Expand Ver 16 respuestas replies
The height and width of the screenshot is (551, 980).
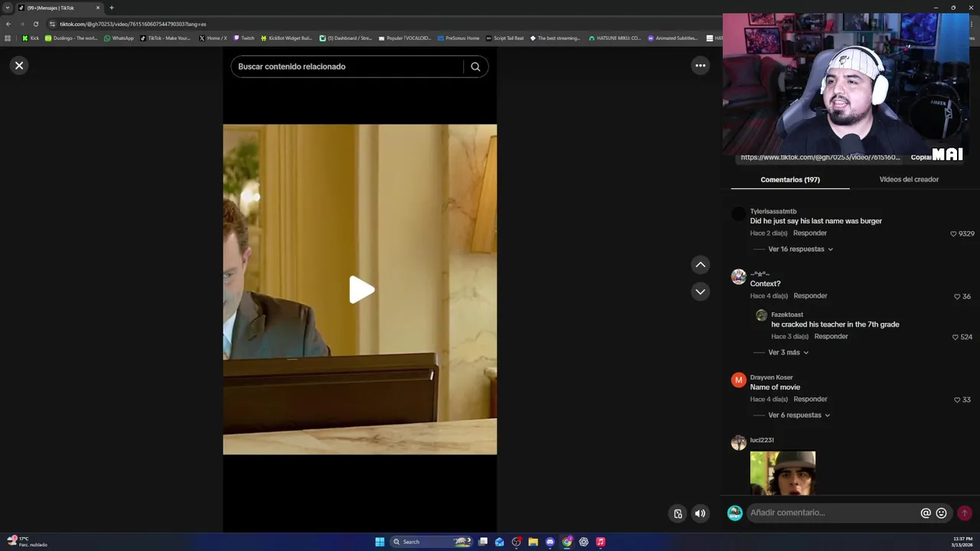[x=800, y=249]
